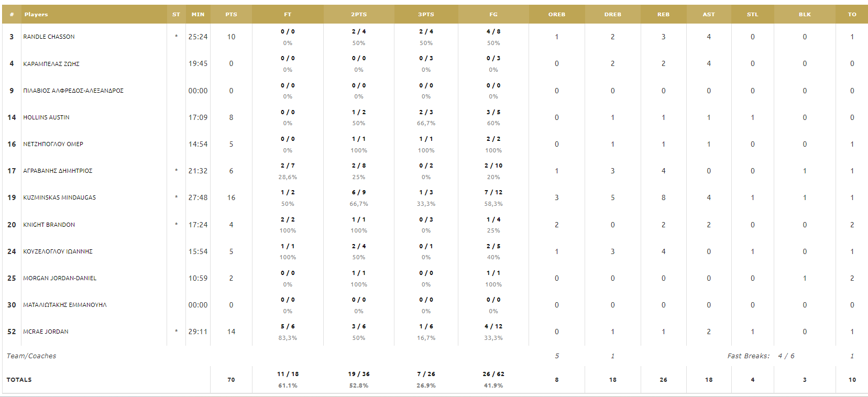The width and height of the screenshot is (868, 397).
Task: Select the MIN column header
Action: pyautogui.click(x=198, y=14)
